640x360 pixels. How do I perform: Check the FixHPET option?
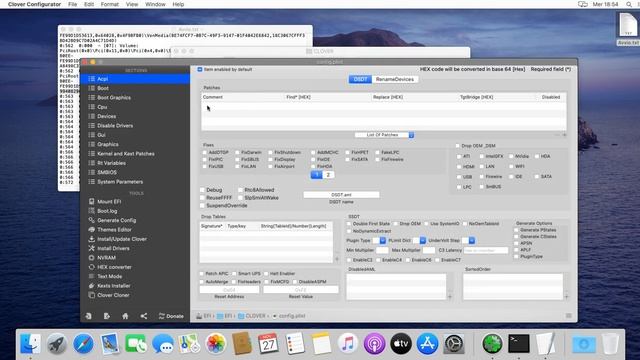(348, 152)
